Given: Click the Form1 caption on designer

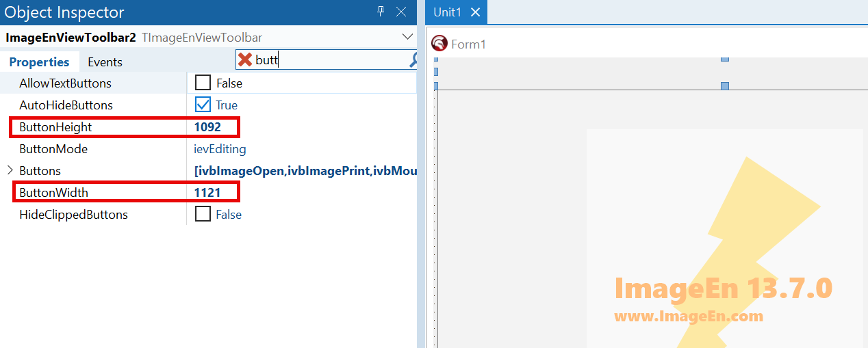Looking at the screenshot, I should (468, 44).
